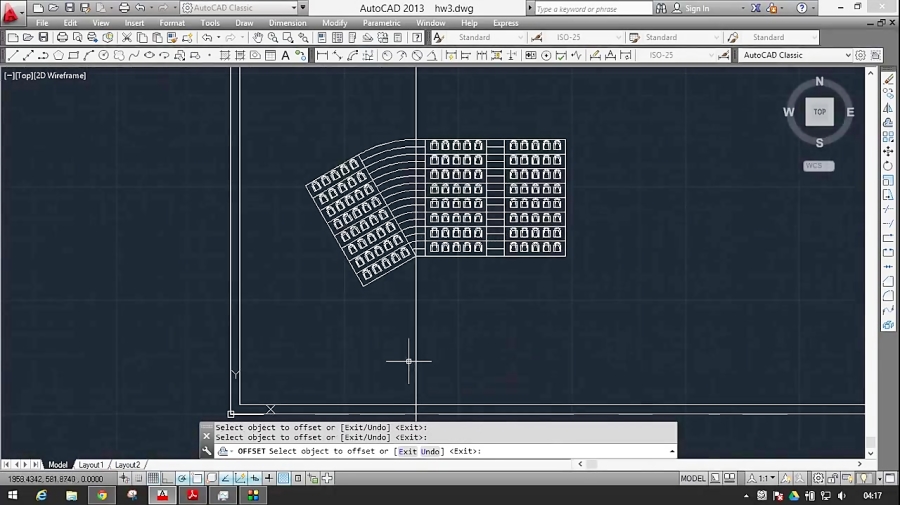Toggle Polar Tracking in status bar

pos(182,479)
